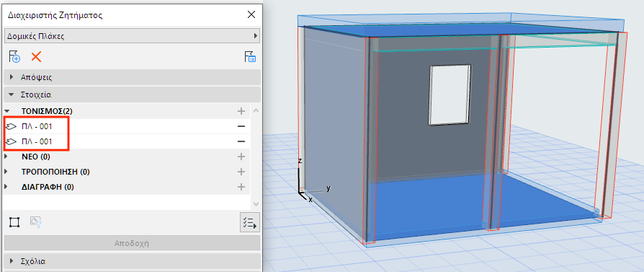
Task: Click the icon of the second ΠΛ - 001 slab
Action: tap(12, 141)
